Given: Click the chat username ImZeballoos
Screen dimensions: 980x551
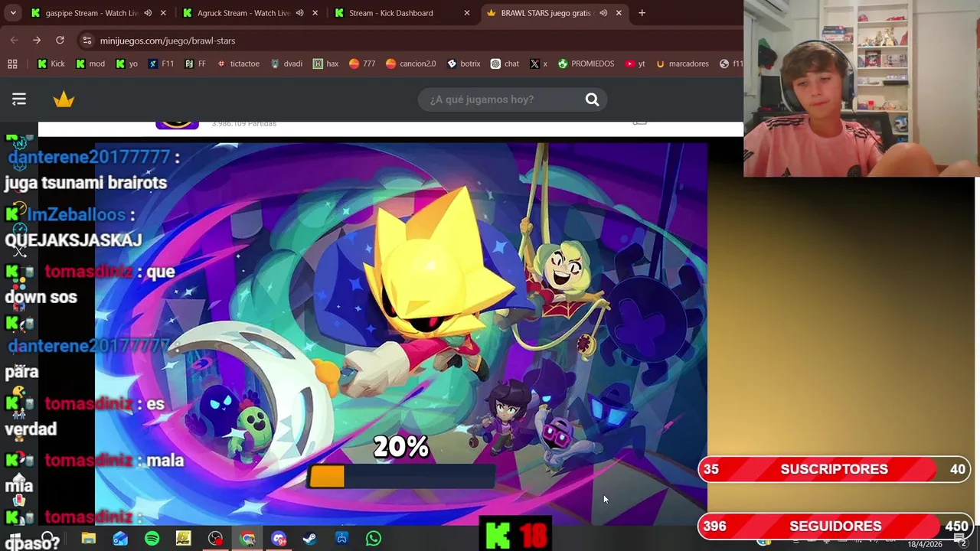Looking at the screenshot, I should (x=76, y=215).
